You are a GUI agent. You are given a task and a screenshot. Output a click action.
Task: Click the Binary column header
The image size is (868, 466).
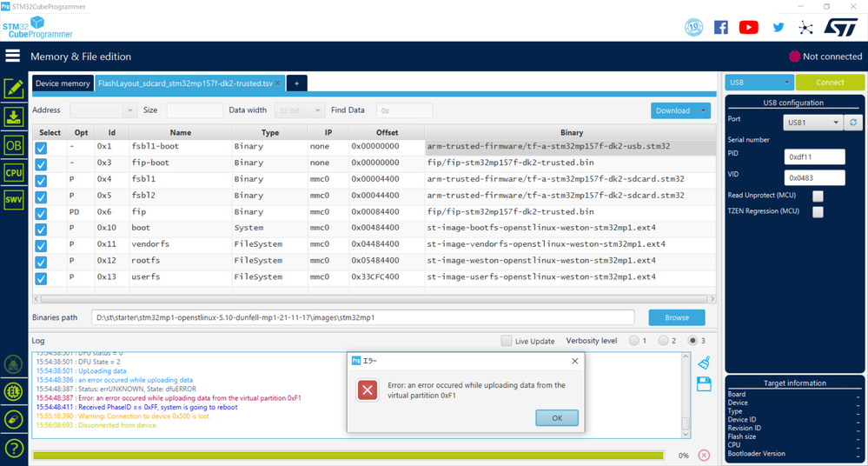point(572,132)
